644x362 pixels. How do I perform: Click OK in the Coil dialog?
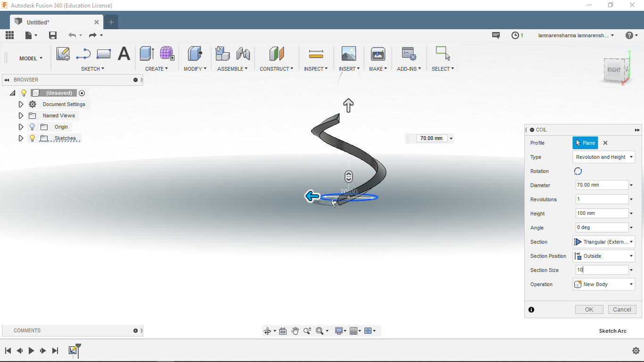pos(589,310)
